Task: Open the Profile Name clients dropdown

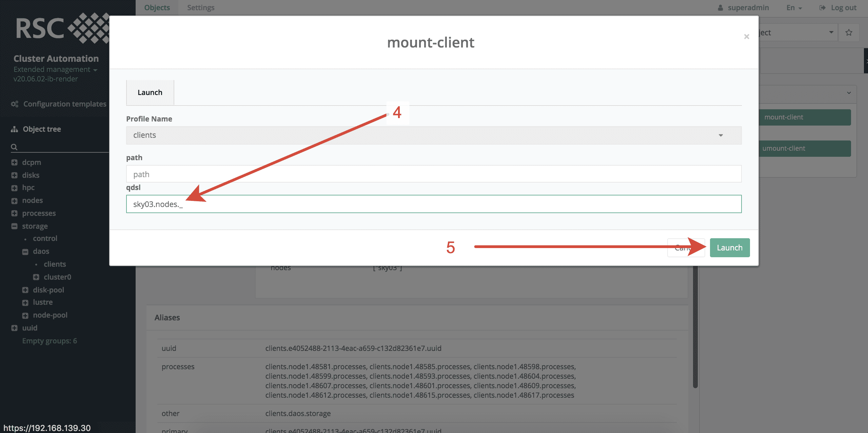Action: (720, 135)
